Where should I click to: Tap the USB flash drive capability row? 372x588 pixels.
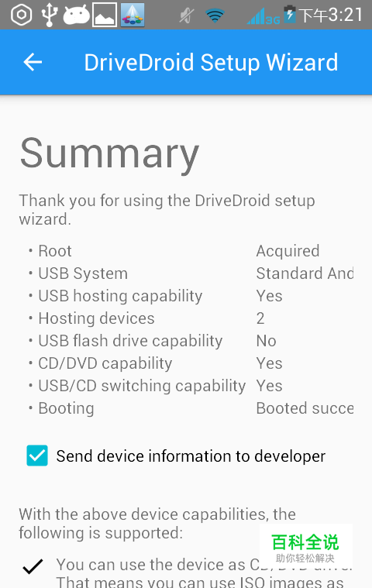(191, 341)
